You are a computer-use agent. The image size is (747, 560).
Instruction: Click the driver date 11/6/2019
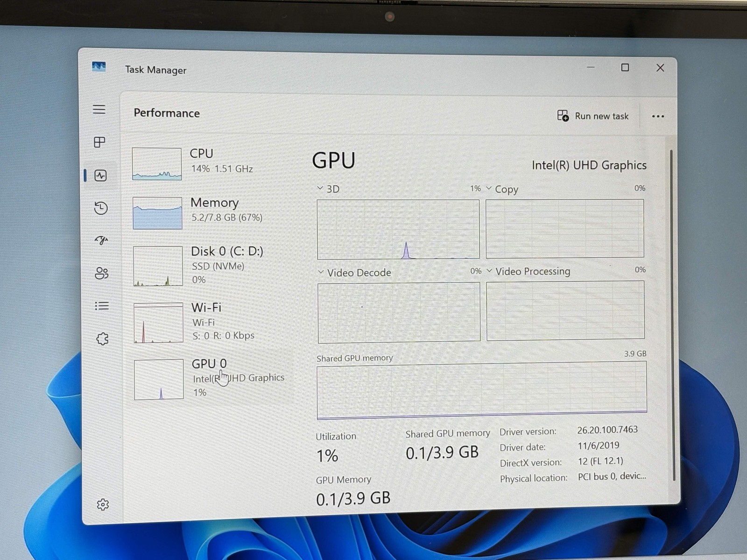point(599,445)
